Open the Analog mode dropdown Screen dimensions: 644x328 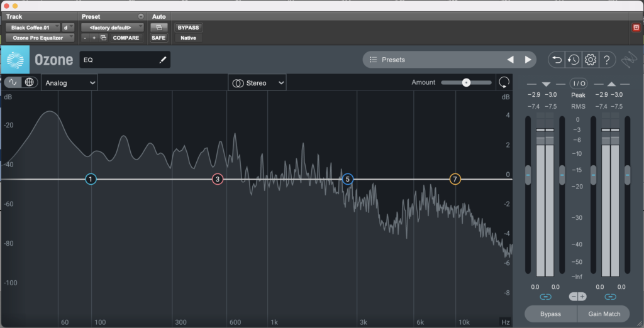(x=69, y=83)
